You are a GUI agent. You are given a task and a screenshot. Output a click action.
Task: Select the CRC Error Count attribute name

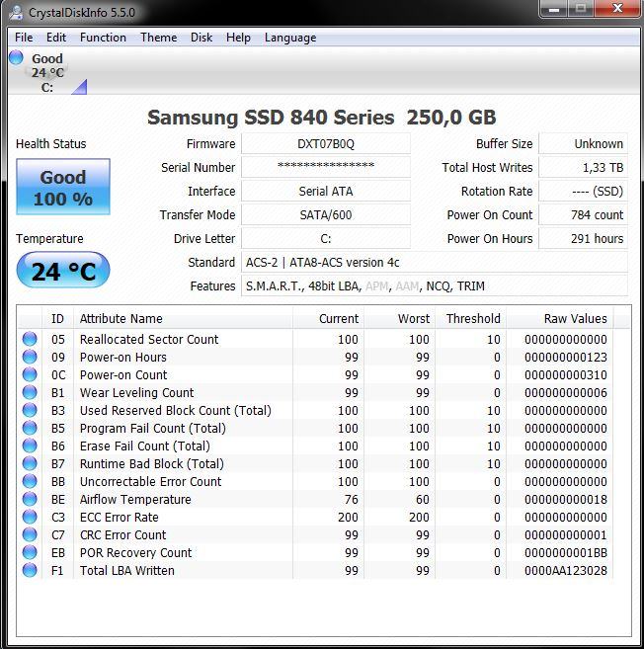coord(122,535)
